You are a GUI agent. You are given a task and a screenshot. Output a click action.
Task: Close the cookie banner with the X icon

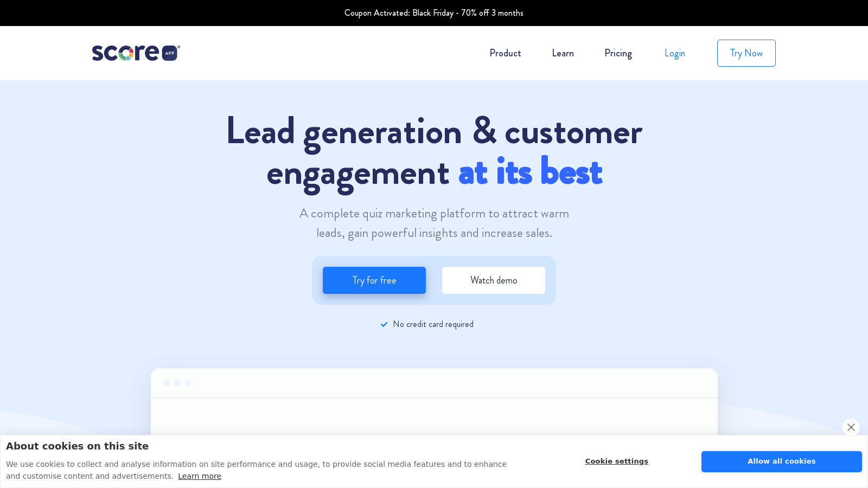tap(851, 427)
